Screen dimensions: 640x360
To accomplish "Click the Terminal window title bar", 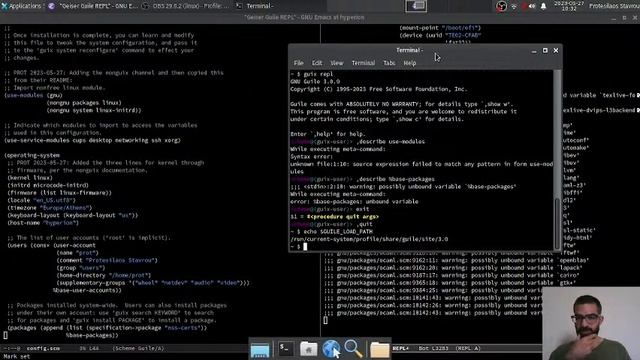I will (x=409, y=50).
